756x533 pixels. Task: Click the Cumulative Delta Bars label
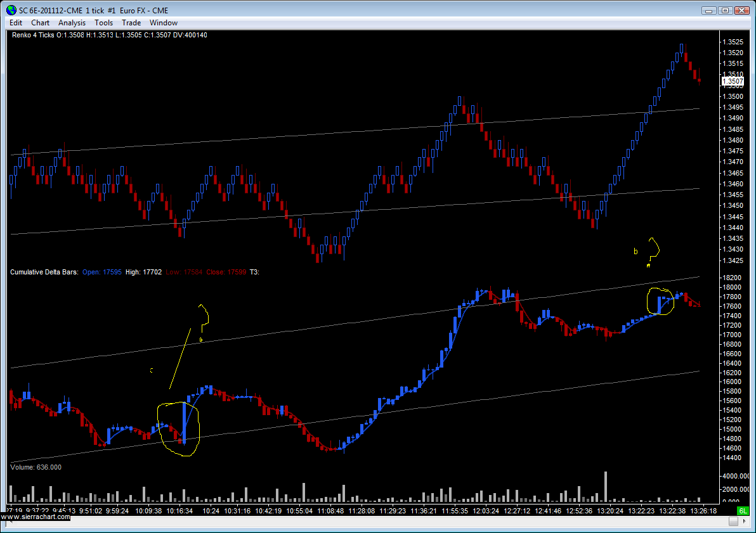click(x=44, y=272)
